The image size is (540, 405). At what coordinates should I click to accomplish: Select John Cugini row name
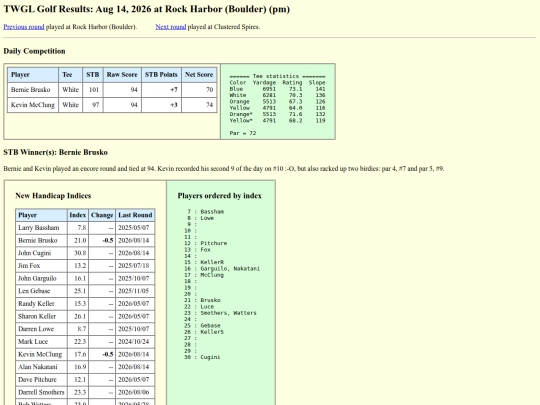(x=35, y=253)
